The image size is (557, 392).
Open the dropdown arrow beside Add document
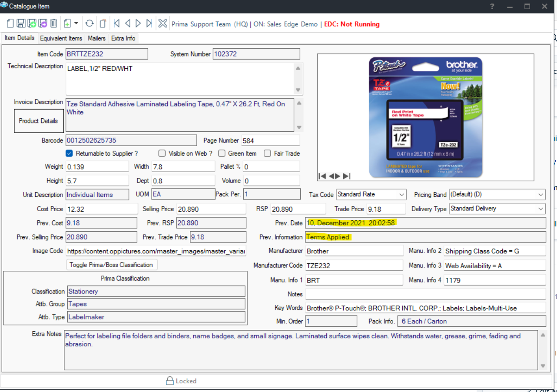76,23
